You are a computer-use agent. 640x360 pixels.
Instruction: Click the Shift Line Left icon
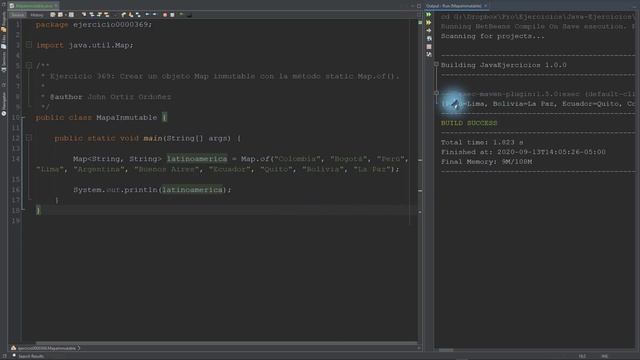tap(147, 15)
